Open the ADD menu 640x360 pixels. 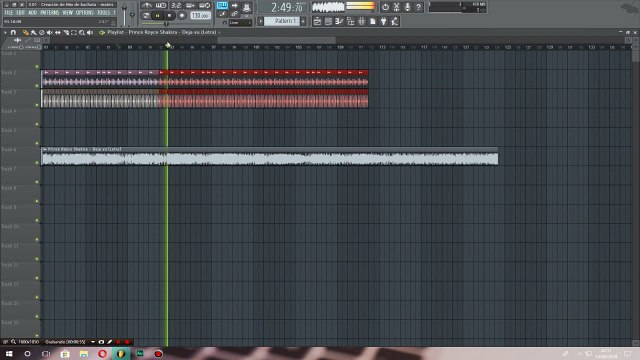32,13
